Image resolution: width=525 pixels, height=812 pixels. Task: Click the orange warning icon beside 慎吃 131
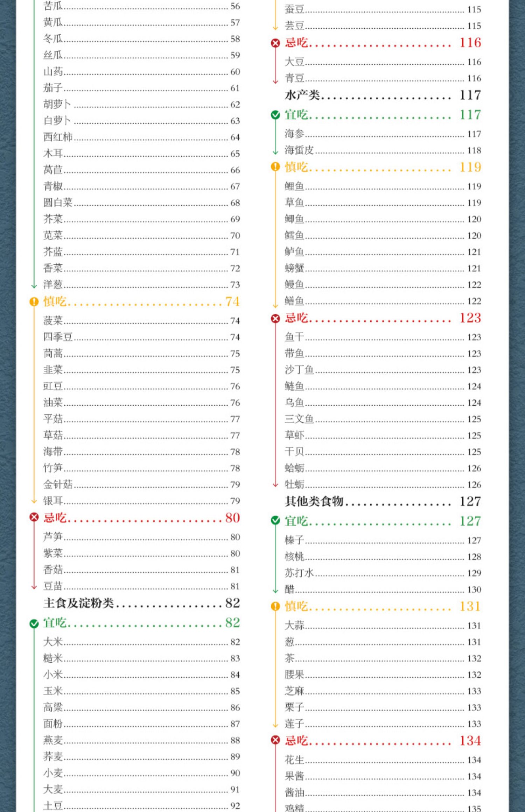275,606
